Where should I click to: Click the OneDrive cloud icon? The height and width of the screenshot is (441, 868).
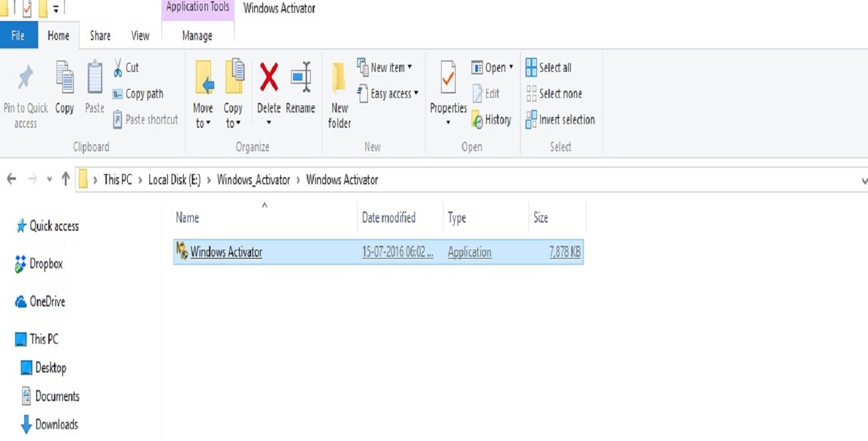click(20, 302)
